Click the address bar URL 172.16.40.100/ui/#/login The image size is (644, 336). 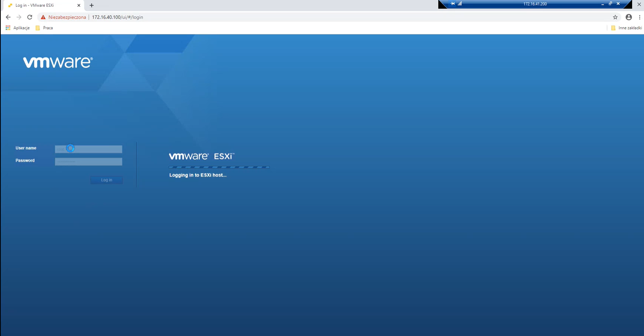coord(118,17)
